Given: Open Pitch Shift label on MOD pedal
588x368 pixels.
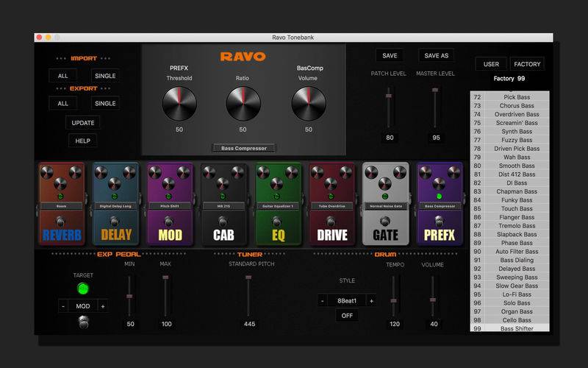Looking at the screenshot, I should click(170, 206).
